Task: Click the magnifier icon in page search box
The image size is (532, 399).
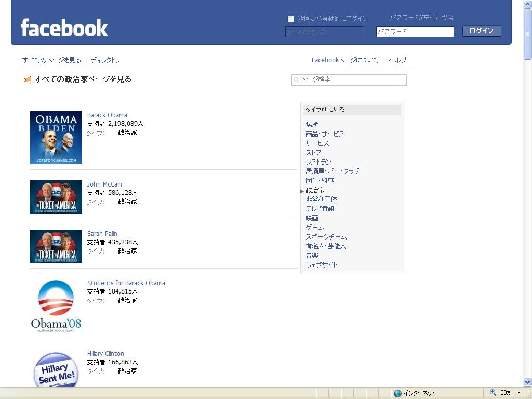Action: 296,79
